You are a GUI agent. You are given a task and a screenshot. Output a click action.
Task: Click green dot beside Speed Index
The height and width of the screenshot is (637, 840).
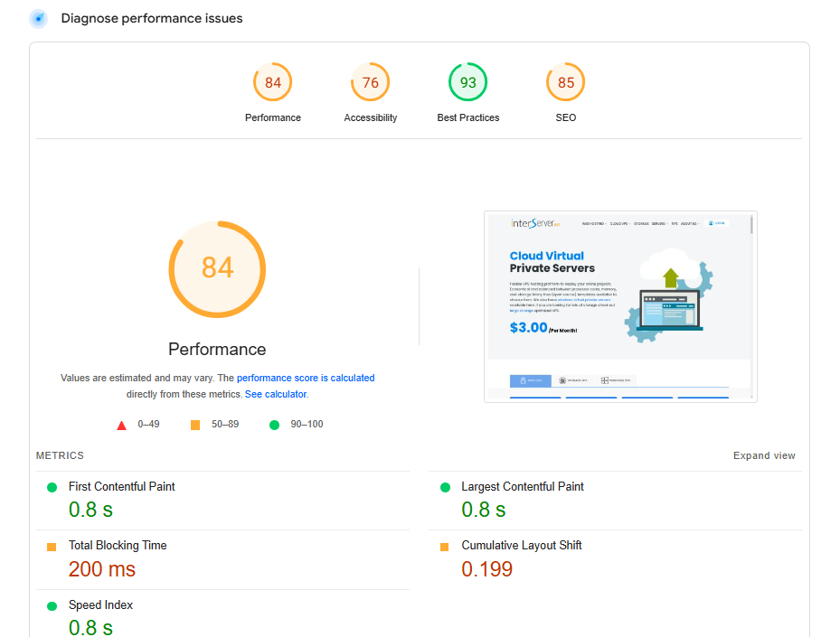52,606
